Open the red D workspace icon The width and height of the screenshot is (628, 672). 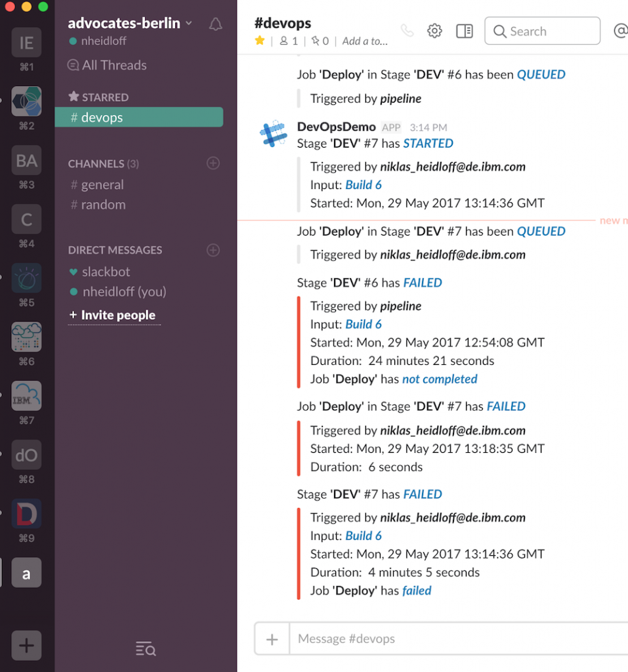click(26, 514)
